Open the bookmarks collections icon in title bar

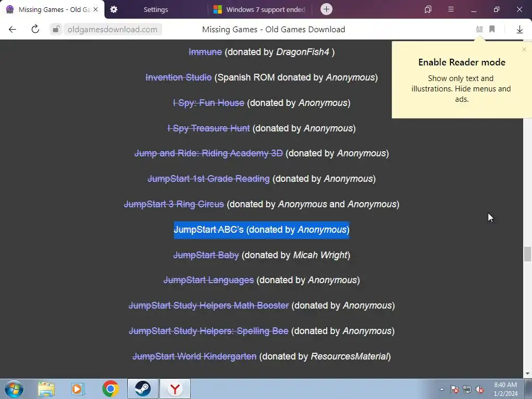pyautogui.click(x=428, y=9)
